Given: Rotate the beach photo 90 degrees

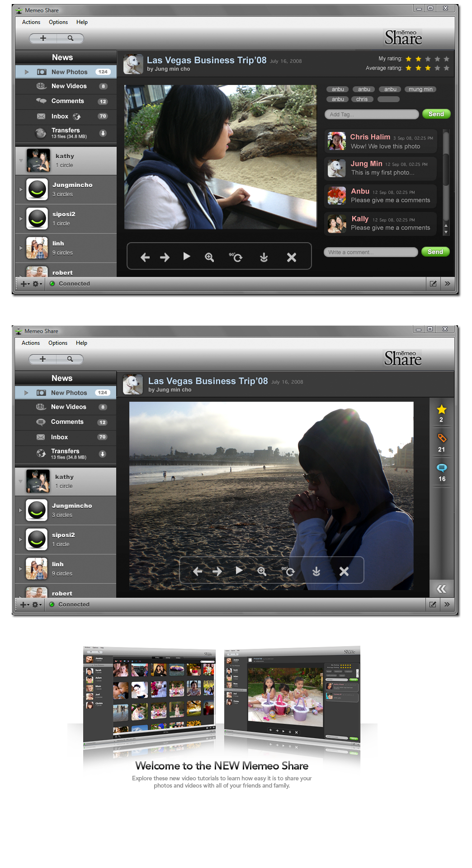Looking at the screenshot, I should 288,572.
